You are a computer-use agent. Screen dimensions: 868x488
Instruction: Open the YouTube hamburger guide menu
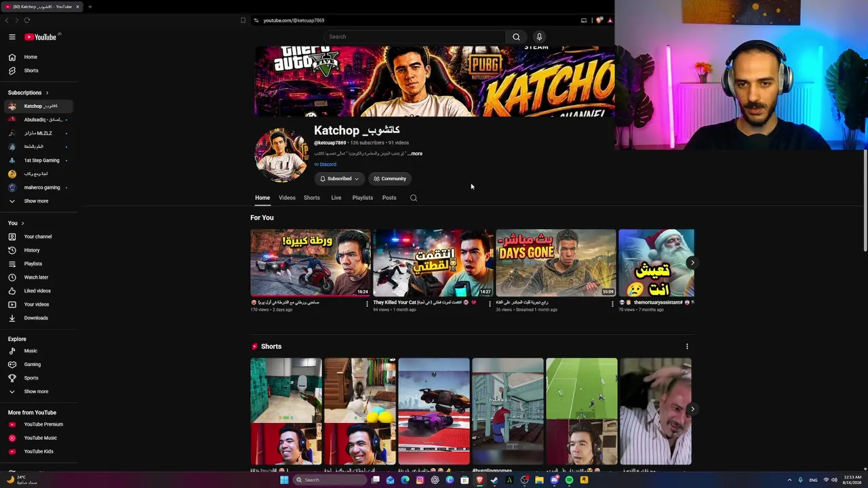pos(12,37)
